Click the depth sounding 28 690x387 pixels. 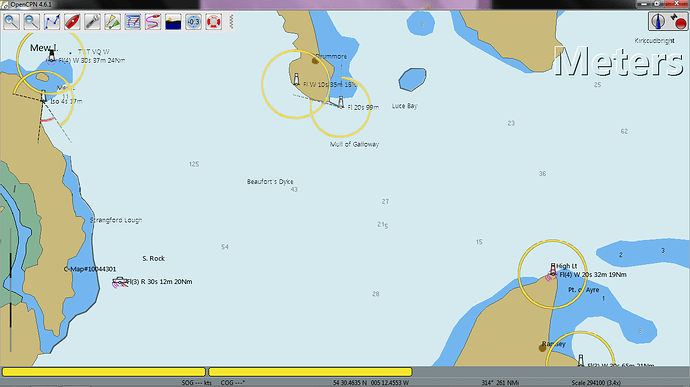tap(375, 294)
